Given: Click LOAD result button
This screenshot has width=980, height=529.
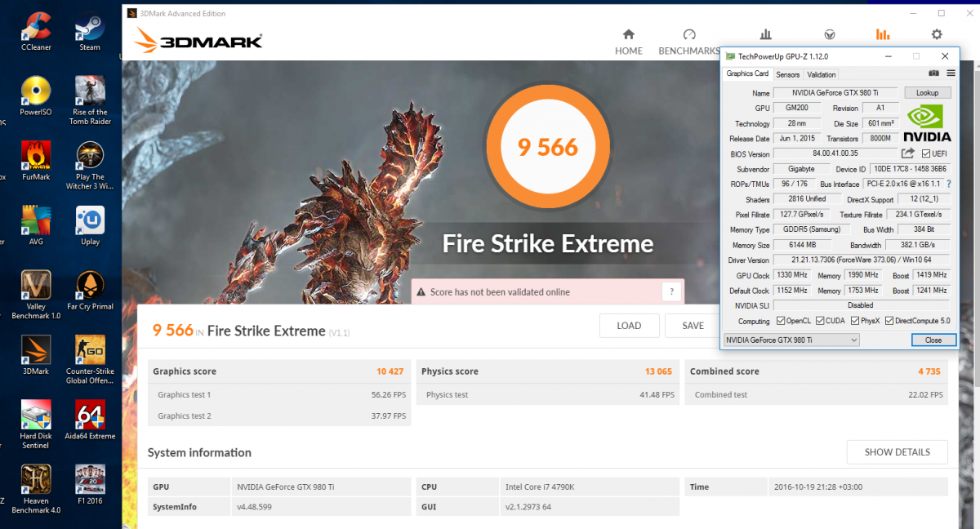Looking at the screenshot, I should click(629, 326).
